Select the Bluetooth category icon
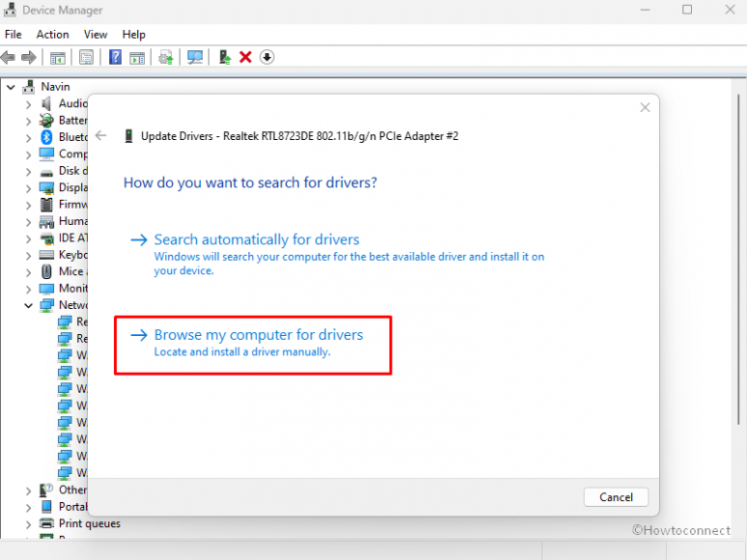Image resolution: width=747 pixels, height=560 pixels. click(46, 137)
